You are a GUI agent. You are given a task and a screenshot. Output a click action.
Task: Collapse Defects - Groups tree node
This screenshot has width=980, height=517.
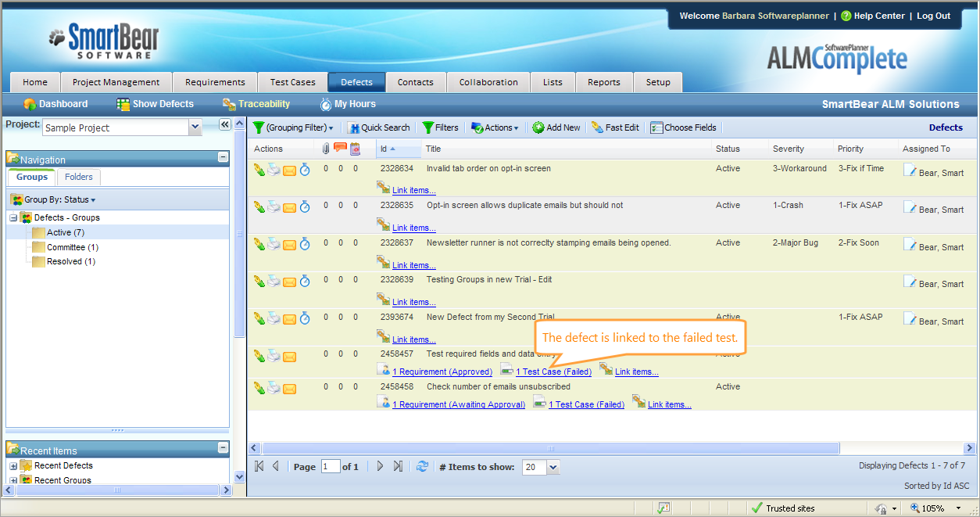[13, 217]
